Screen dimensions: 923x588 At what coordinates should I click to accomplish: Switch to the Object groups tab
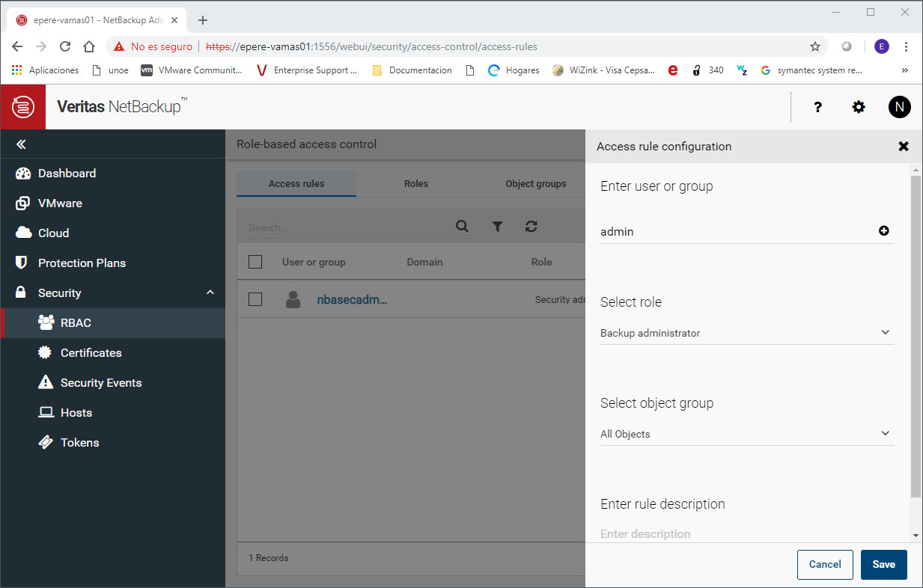[x=536, y=184]
